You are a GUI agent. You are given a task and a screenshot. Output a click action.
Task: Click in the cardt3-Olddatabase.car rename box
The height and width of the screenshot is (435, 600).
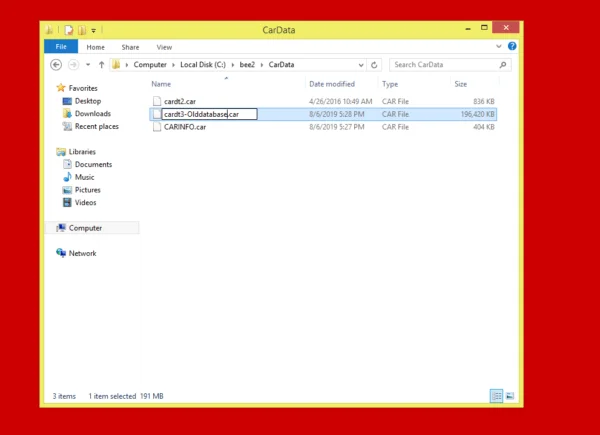click(x=208, y=114)
